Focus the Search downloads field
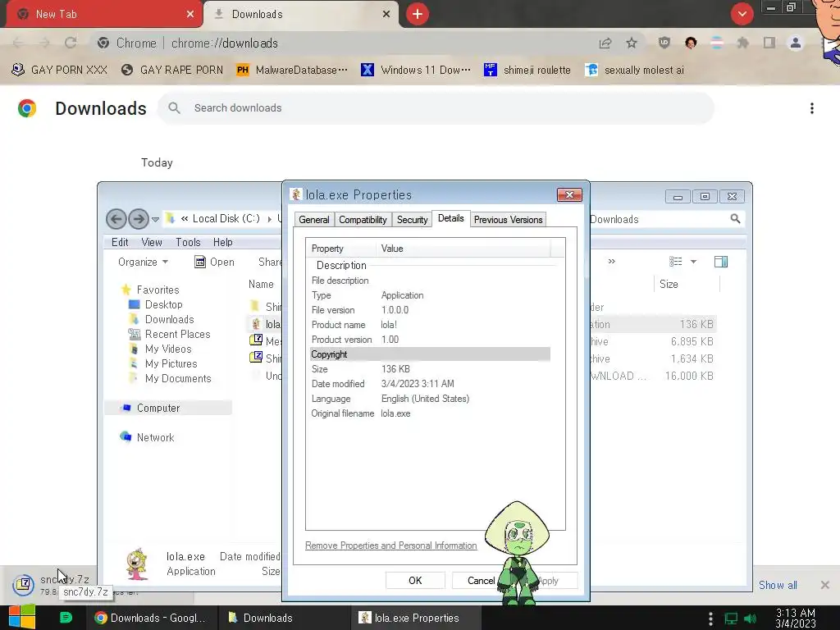This screenshot has height=630, width=840. click(436, 107)
